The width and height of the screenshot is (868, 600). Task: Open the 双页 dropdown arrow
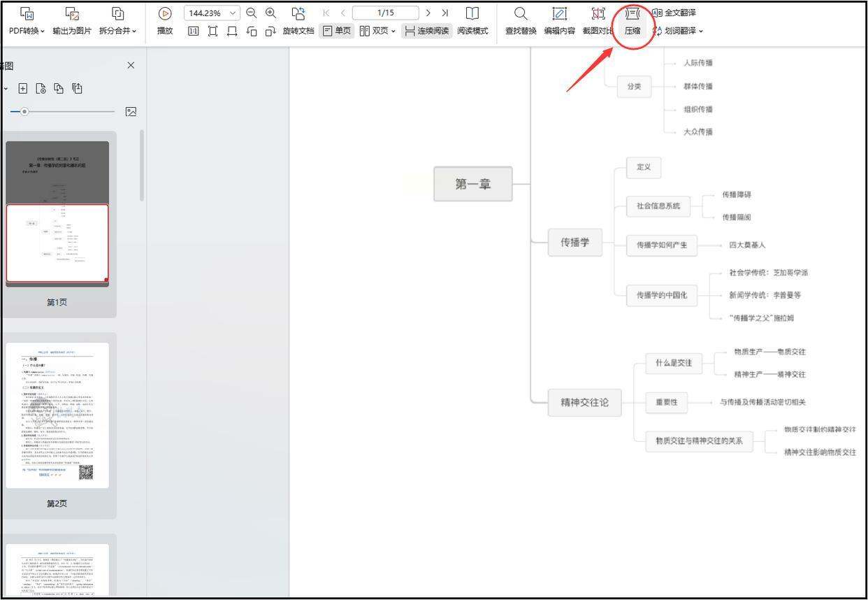(x=393, y=31)
